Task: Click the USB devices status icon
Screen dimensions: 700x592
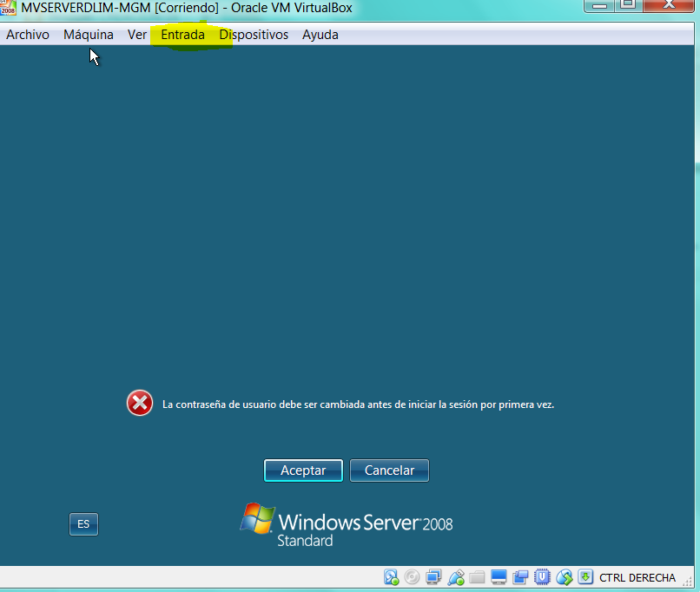Action: (x=455, y=577)
